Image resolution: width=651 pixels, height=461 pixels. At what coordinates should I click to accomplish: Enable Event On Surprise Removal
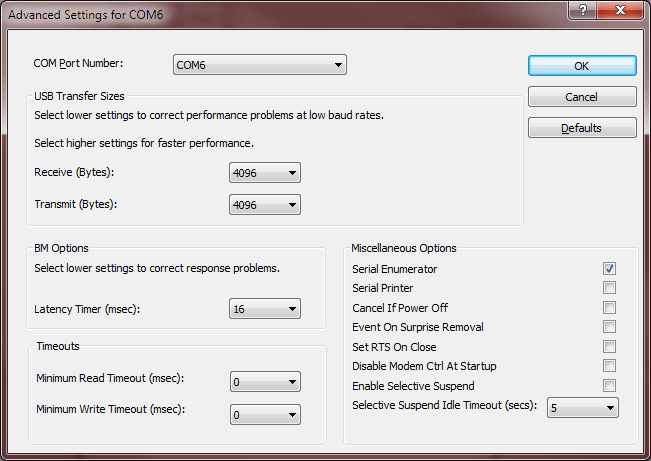[x=609, y=327]
